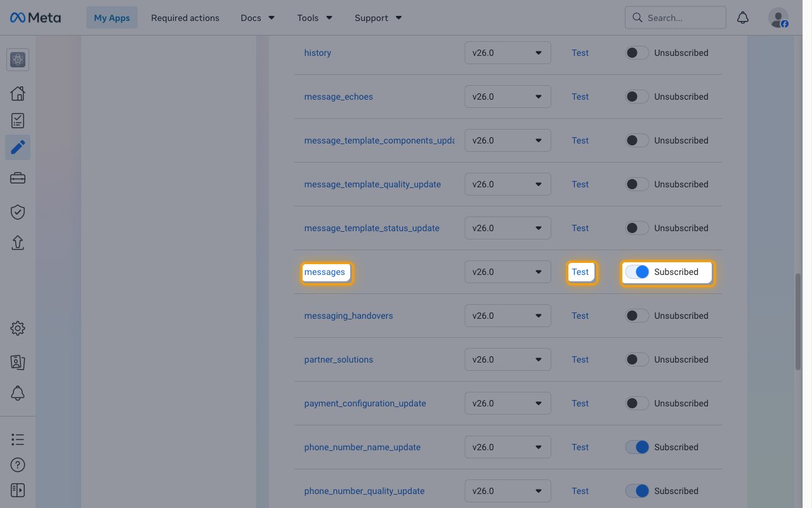Select the pencil edit icon in sidebar
The width and height of the screenshot is (812, 508).
click(18, 147)
